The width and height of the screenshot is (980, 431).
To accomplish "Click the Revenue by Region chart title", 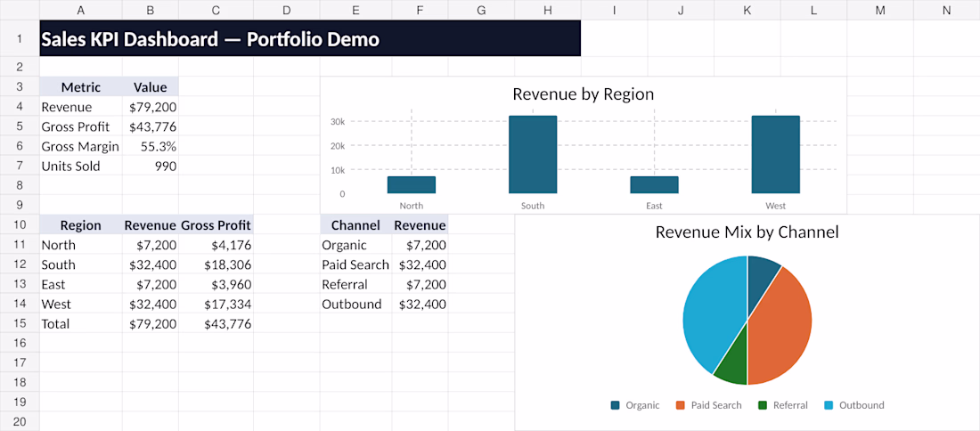I will [584, 94].
